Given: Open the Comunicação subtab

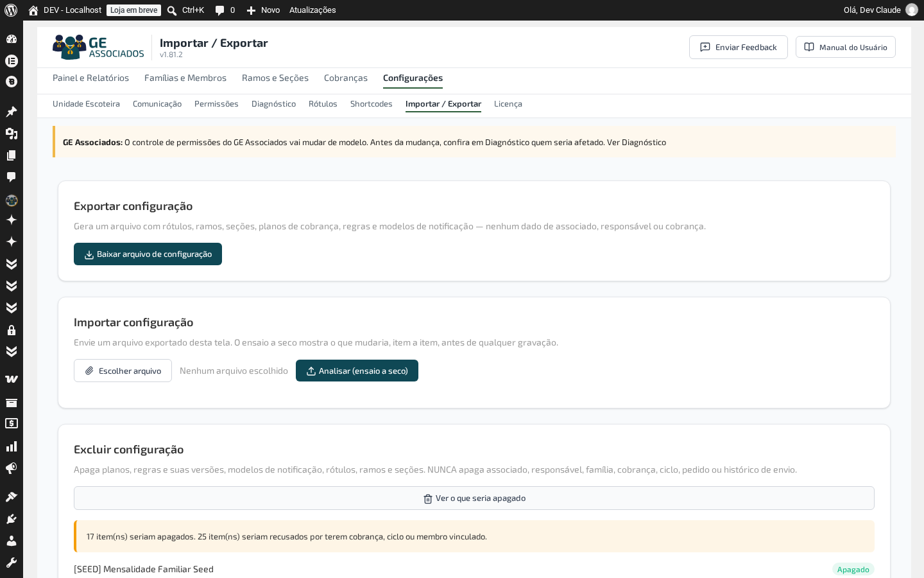Looking at the screenshot, I should click(157, 104).
